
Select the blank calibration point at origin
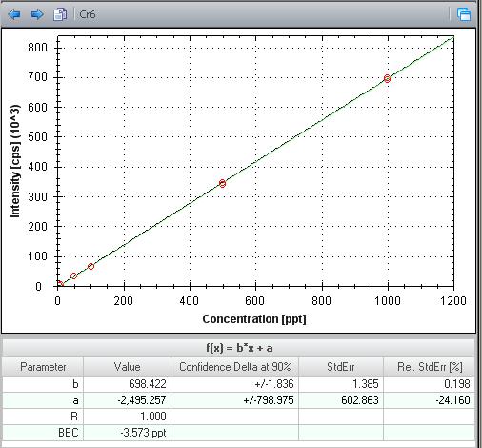59,284
